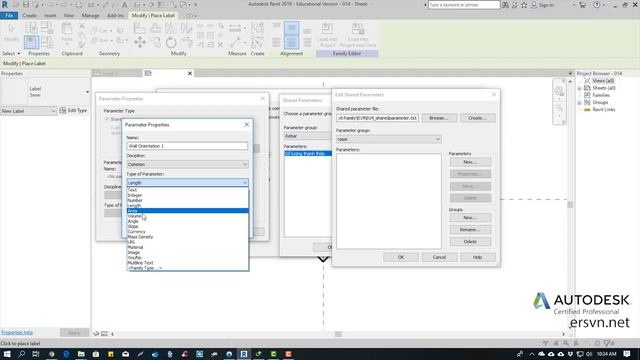Viewport: 640px width, 360px height.
Task: Open the Label 3mm type dropdown arrow
Action: click(87, 92)
